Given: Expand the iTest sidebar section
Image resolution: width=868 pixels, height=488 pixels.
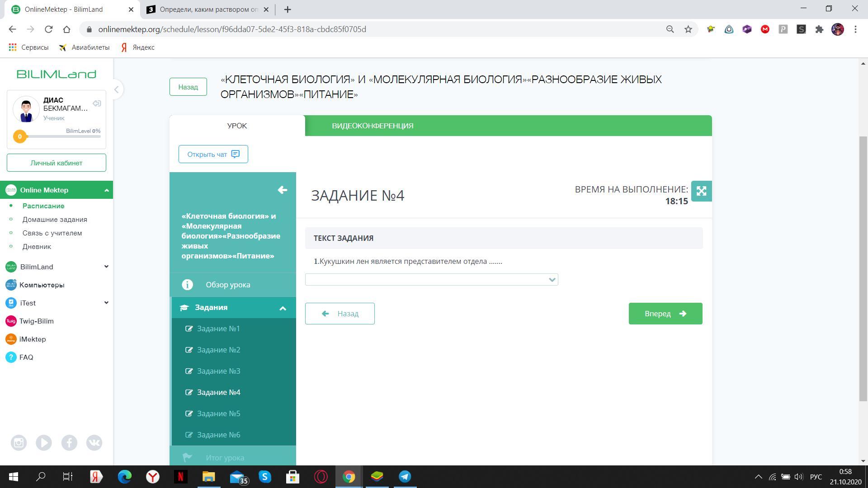Looking at the screenshot, I should [106, 303].
